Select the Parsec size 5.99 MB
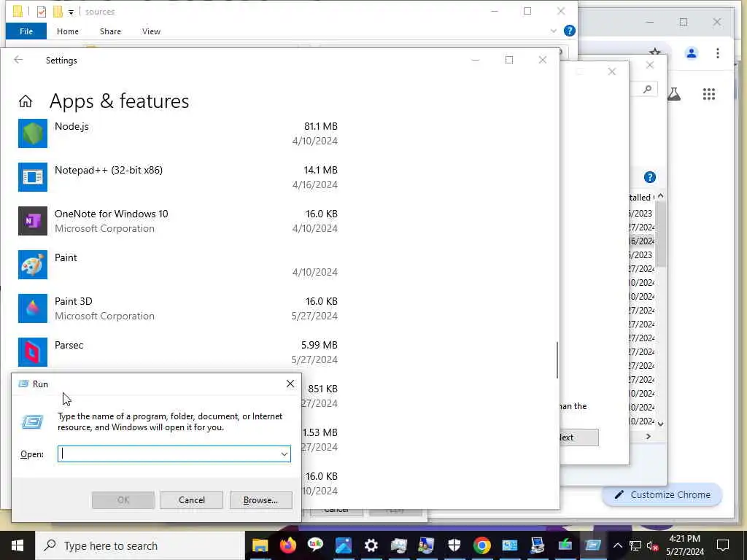 pos(320,345)
